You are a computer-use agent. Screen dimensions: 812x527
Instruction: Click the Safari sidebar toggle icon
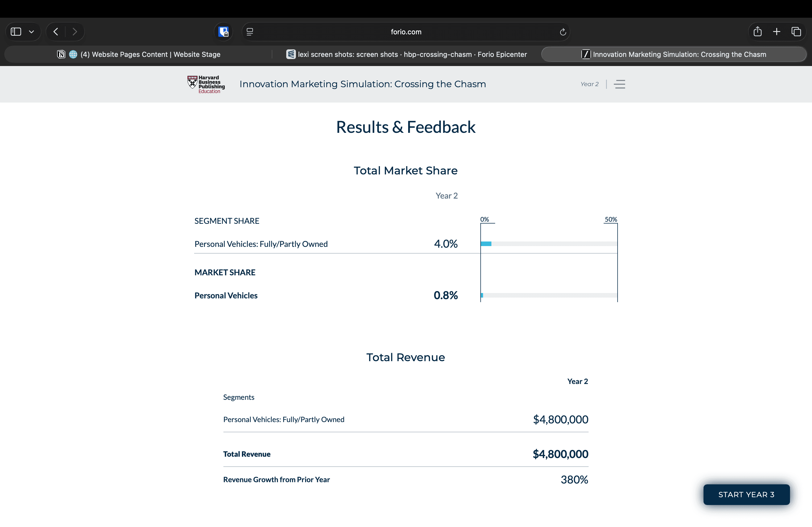click(16, 32)
